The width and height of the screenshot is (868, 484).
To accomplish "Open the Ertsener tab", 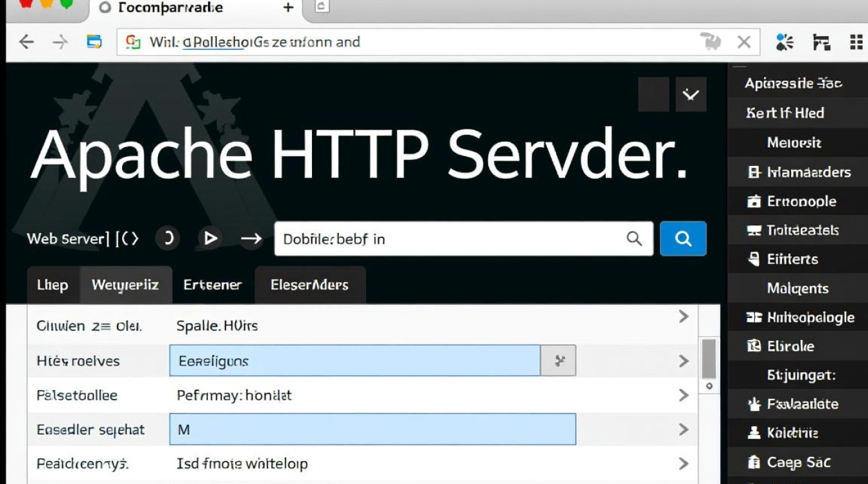I will click(212, 285).
